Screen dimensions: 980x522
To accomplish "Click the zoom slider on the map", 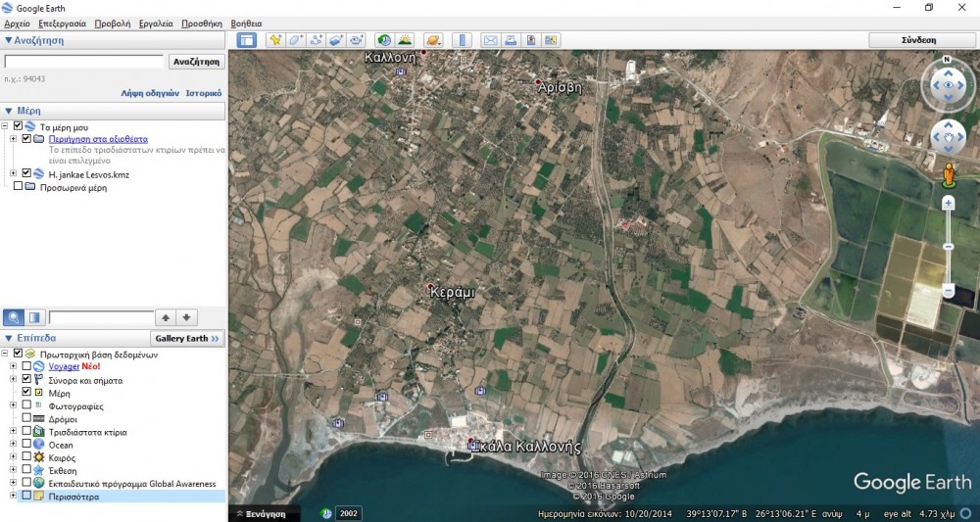I will tap(948, 246).
